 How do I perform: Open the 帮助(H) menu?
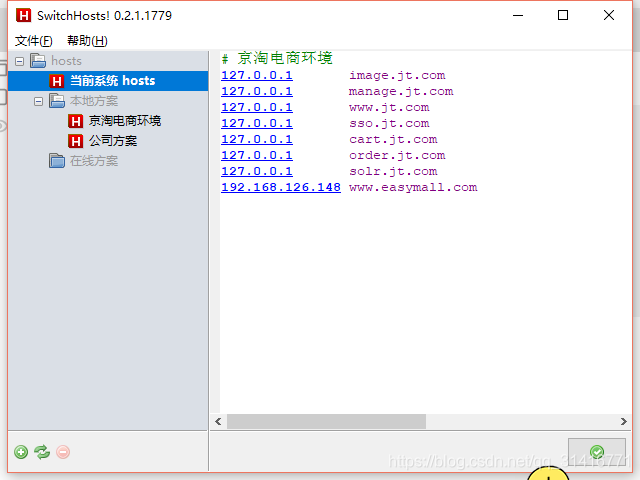[x=87, y=41]
